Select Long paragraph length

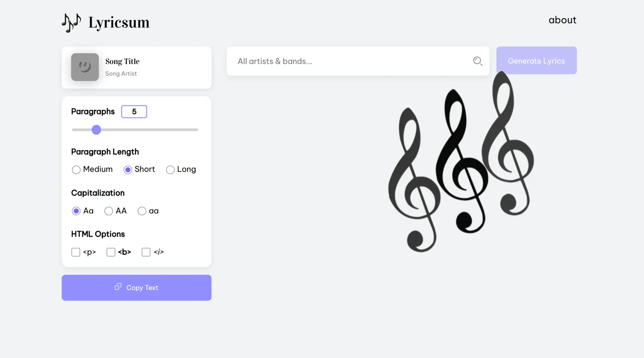pyautogui.click(x=170, y=170)
